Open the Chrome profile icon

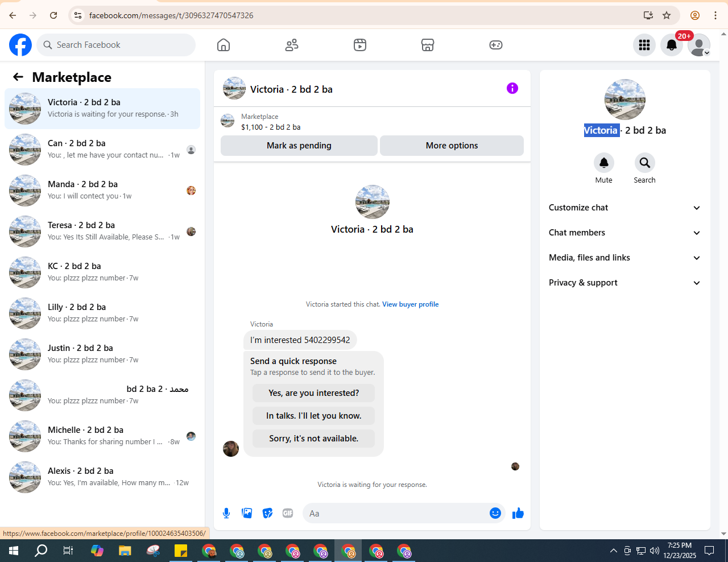695,15
